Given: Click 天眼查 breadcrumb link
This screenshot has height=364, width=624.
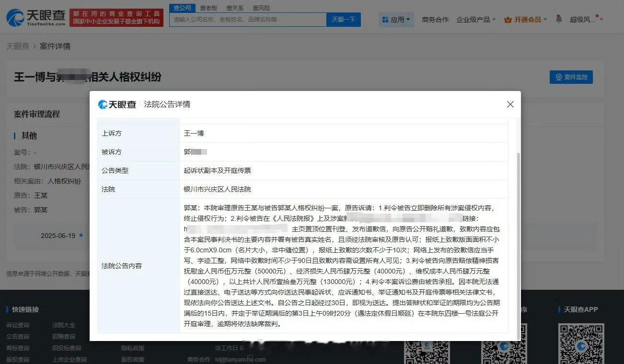Looking at the screenshot, I should (17, 46).
